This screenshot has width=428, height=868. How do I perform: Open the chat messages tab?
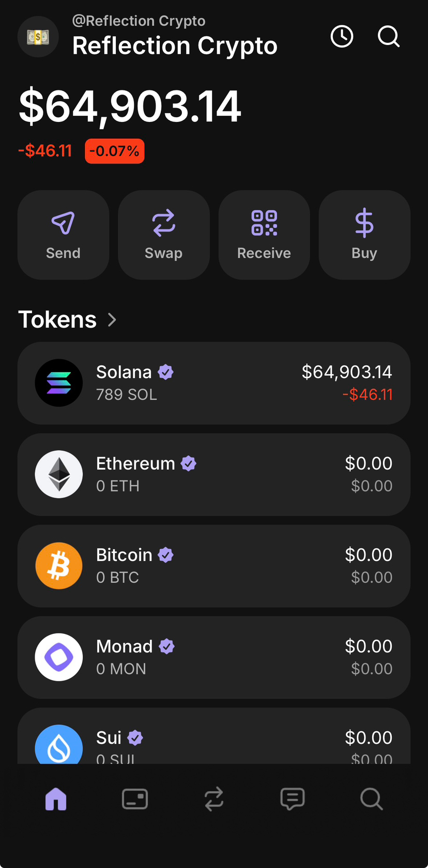tap(293, 799)
